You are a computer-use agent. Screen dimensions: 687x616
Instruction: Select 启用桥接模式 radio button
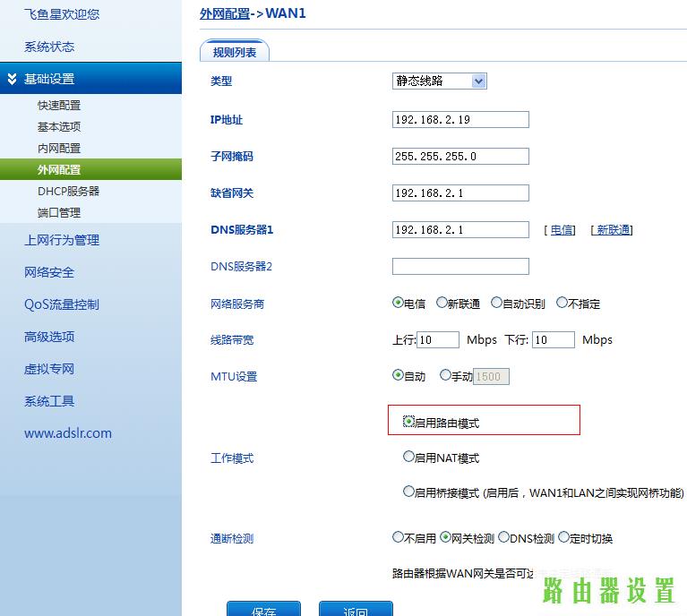coord(408,492)
